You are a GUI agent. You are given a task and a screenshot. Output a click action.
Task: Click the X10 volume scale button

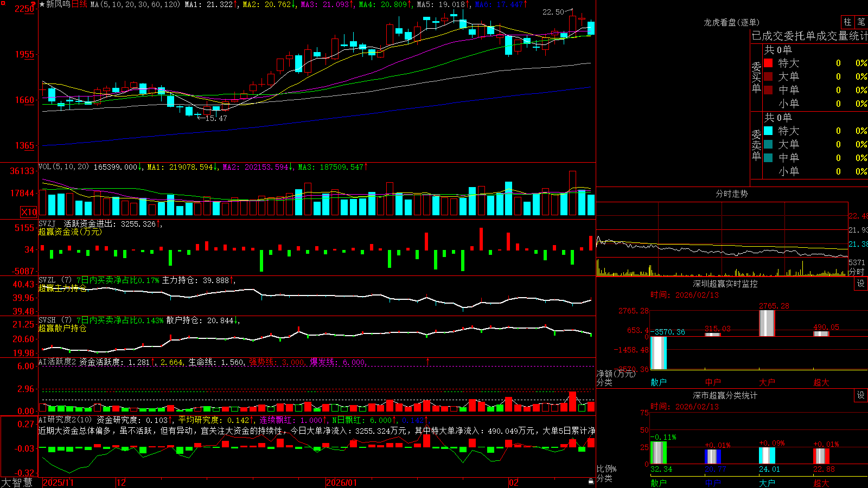pyautogui.click(x=29, y=212)
